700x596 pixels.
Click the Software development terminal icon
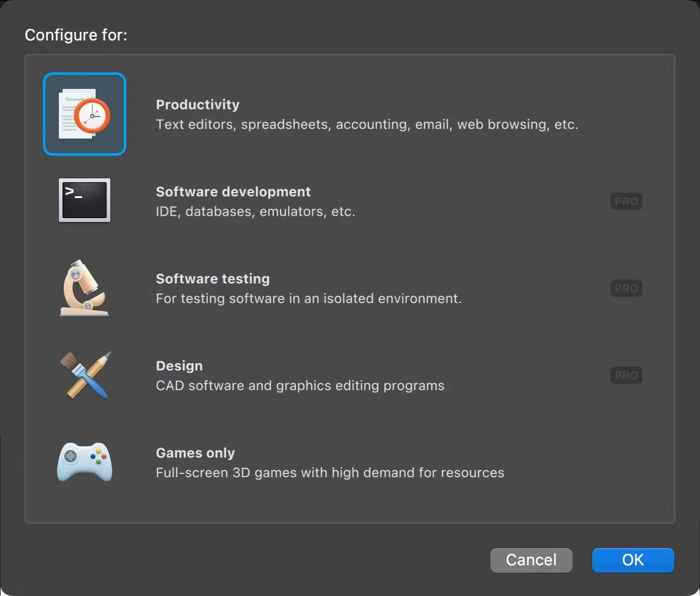pyautogui.click(x=85, y=201)
